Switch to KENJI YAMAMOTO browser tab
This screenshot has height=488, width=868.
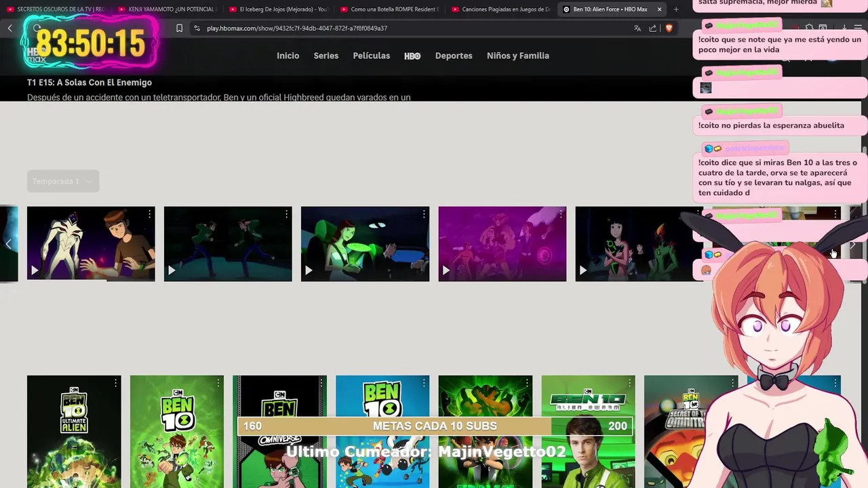point(167,9)
